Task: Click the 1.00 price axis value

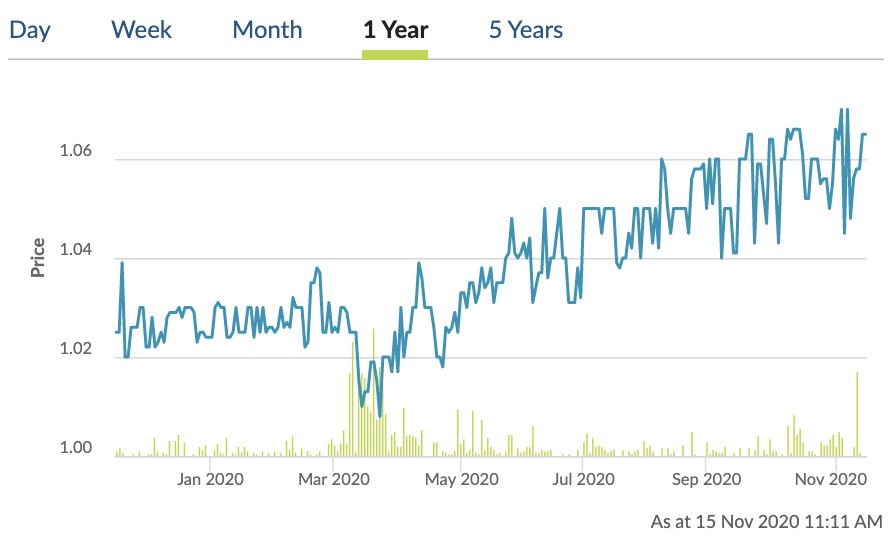Action: tap(79, 449)
